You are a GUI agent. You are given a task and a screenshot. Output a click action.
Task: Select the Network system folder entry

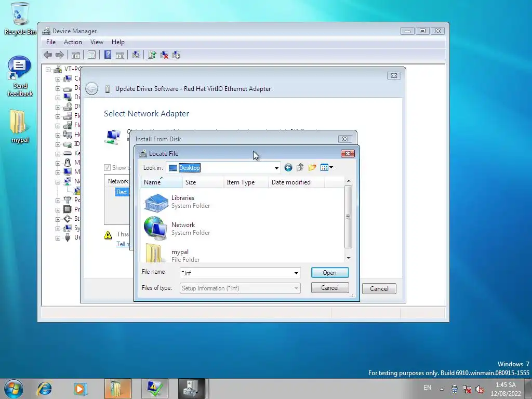pos(177,229)
